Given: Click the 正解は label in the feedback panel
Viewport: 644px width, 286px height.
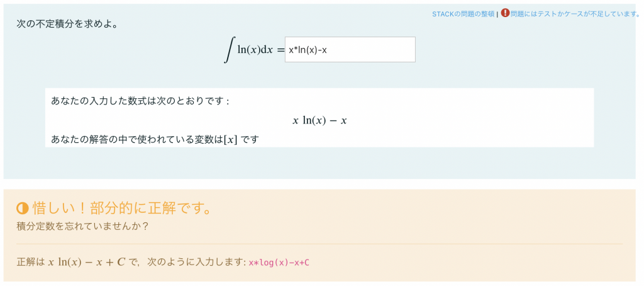Looking at the screenshot, I should pos(31,261).
